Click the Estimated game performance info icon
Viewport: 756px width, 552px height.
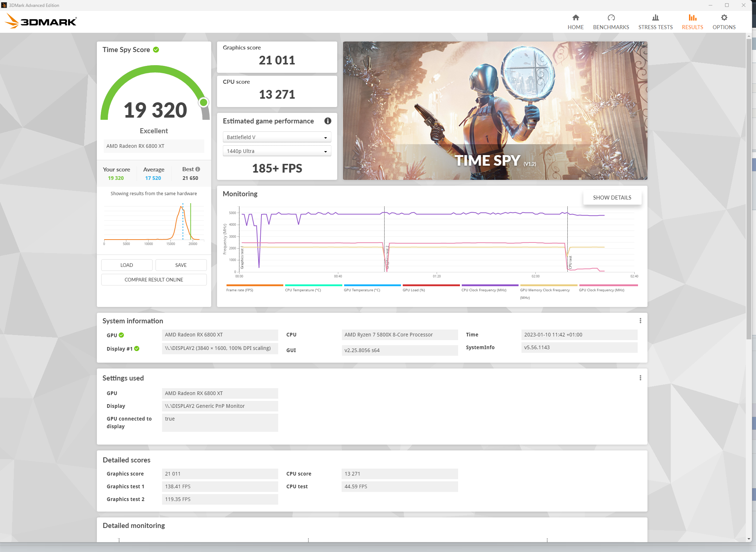(327, 121)
